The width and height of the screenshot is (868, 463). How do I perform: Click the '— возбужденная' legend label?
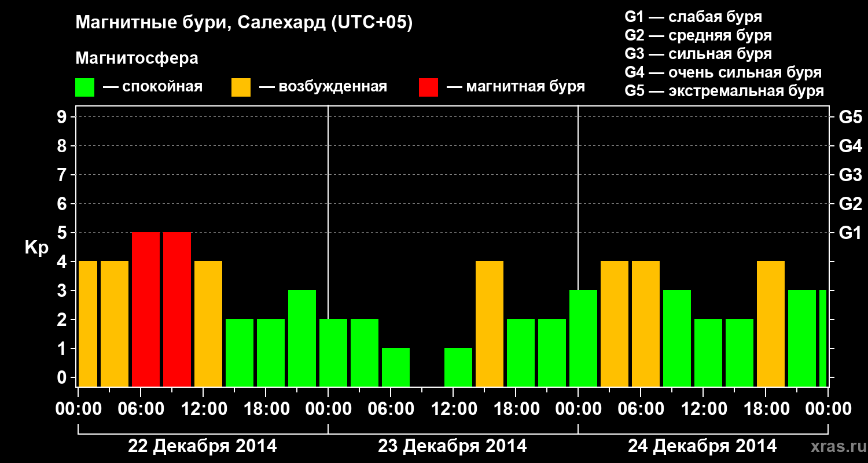point(323,87)
